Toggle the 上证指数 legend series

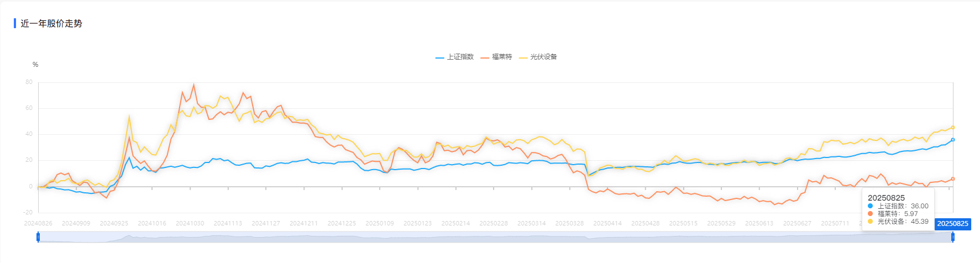[454, 57]
